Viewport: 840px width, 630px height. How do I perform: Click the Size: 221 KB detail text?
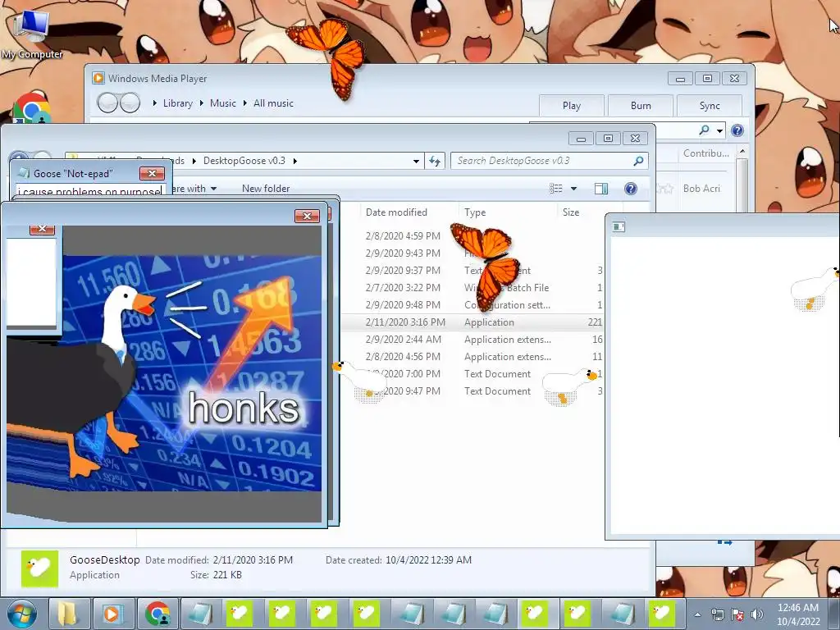pos(216,575)
